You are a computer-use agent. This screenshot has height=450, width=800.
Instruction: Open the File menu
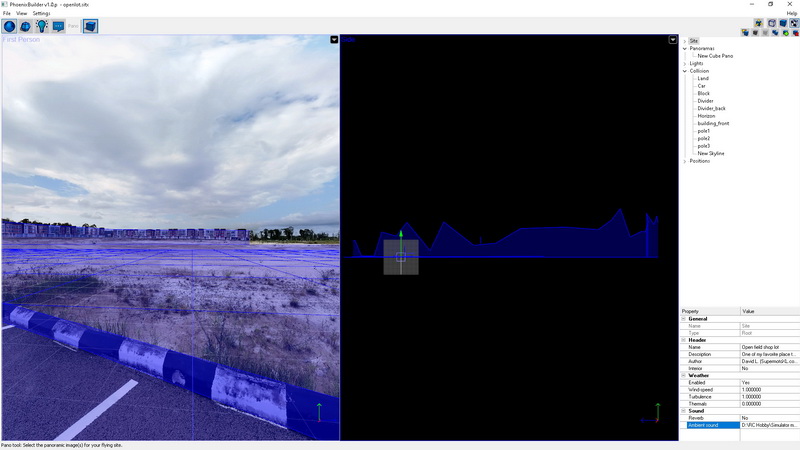(6, 13)
